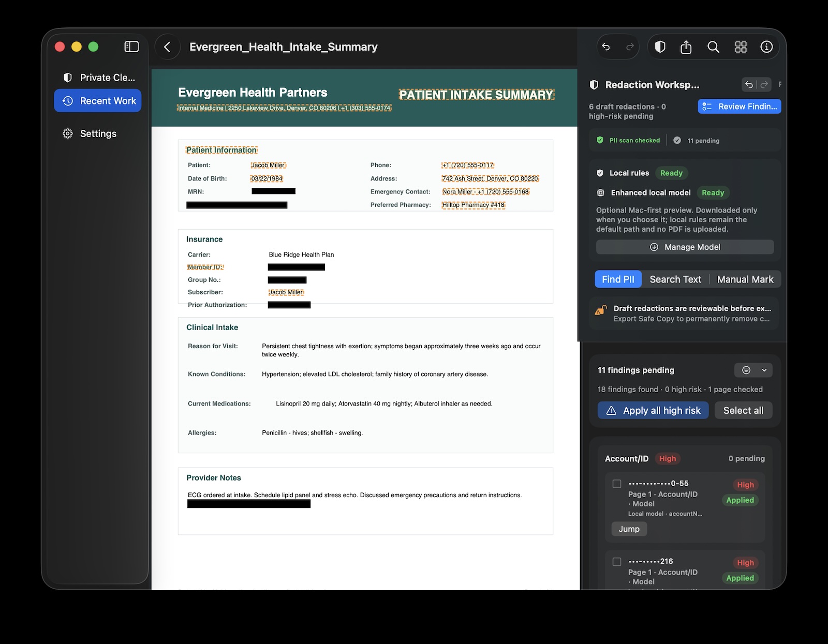Screen dimensions: 828x644
Task: Redo in Redaction Workspace header
Action: coord(764,84)
